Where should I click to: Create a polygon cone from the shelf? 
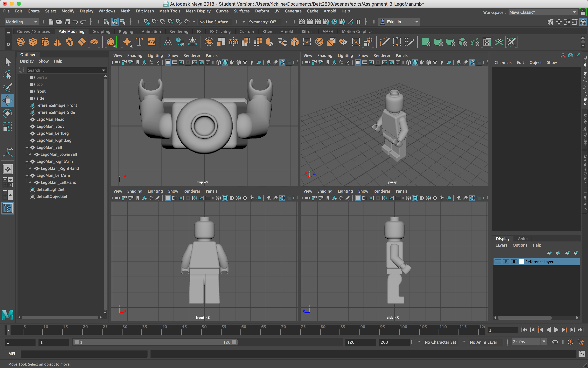(57, 42)
